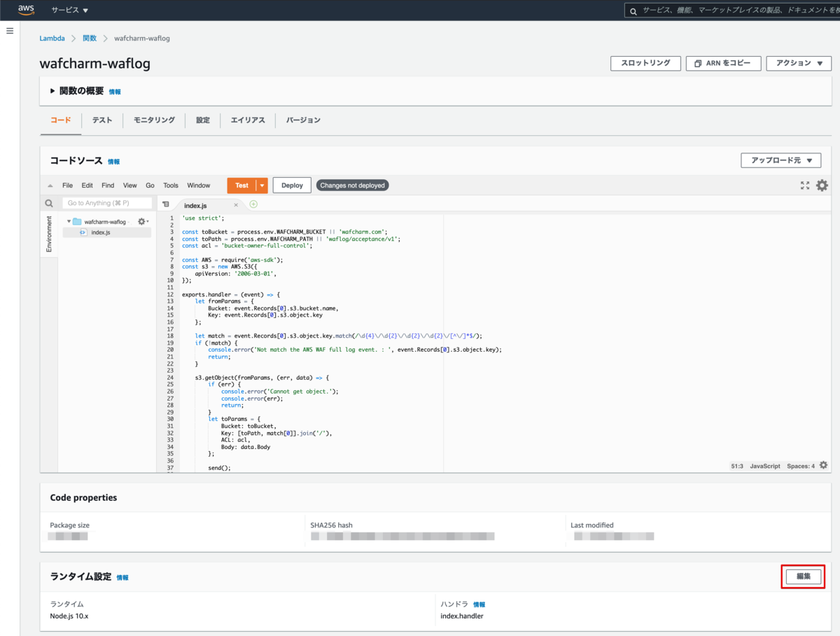Toggle fullscreen editor mode icon

[805, 186]
